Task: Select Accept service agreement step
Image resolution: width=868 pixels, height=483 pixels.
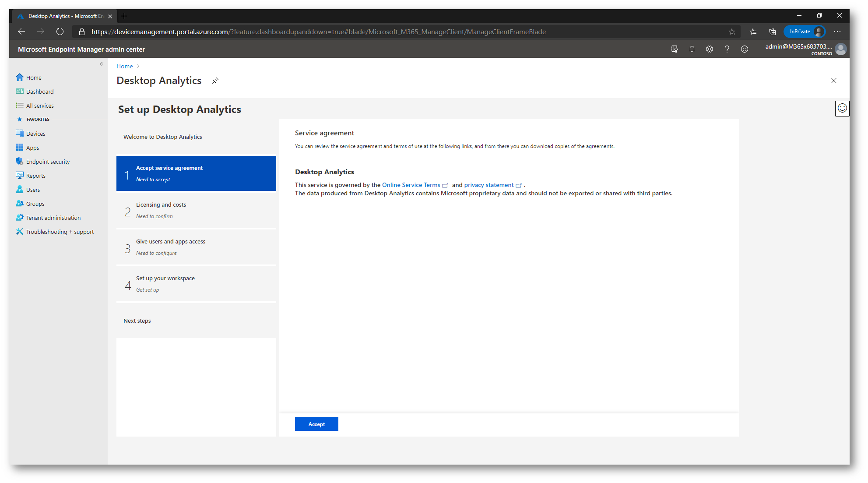Action: [196, 173]
